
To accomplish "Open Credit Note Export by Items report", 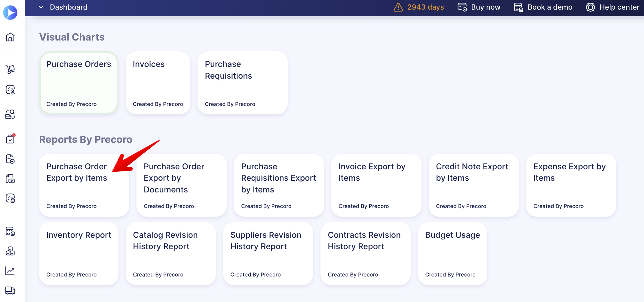I will 474,185.
